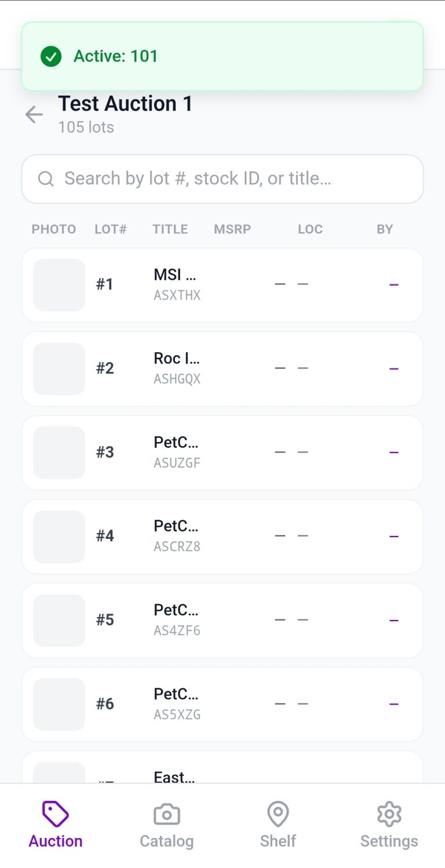Image resolution: width=445 pixels, height=868 pixels.
Task: Tap the Active: 101 notification banner
Action: pos(222,56)
